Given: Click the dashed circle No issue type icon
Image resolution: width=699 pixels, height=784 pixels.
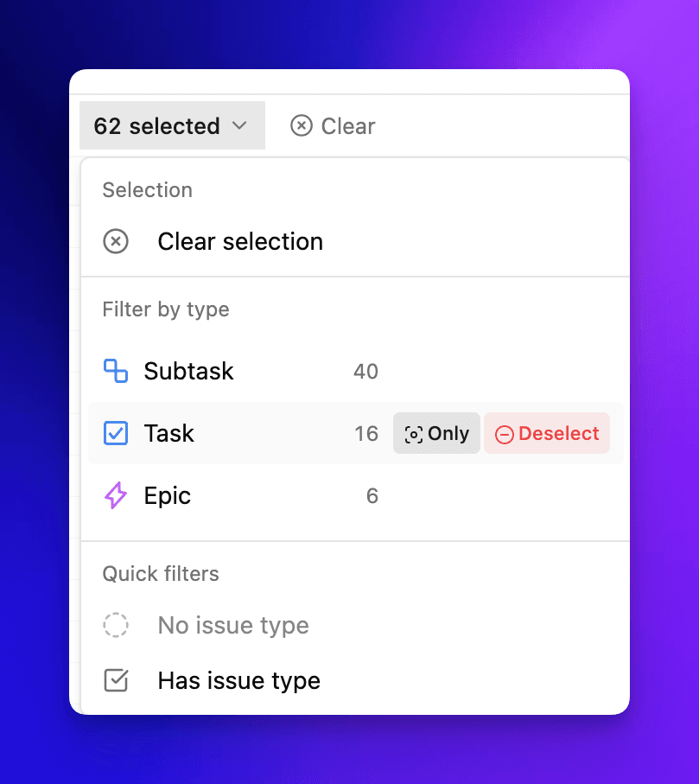Looking at the screenshot, I should tap(116, 625).
